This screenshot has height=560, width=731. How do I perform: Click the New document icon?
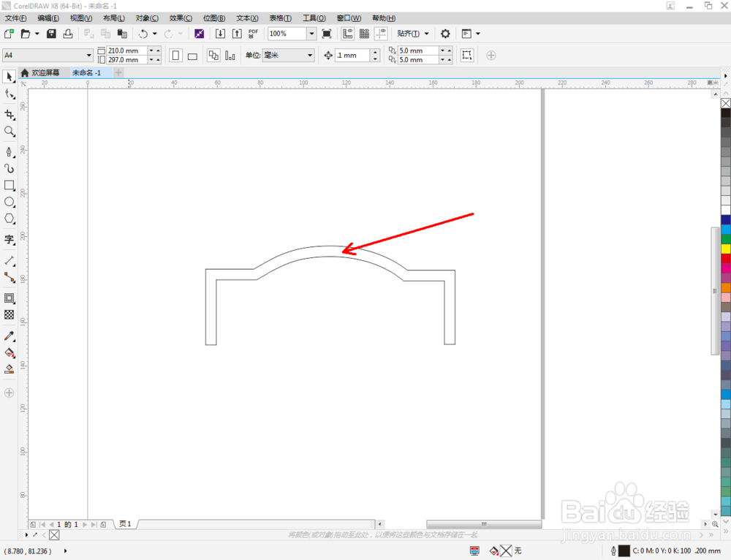click(x=9, y=34)
